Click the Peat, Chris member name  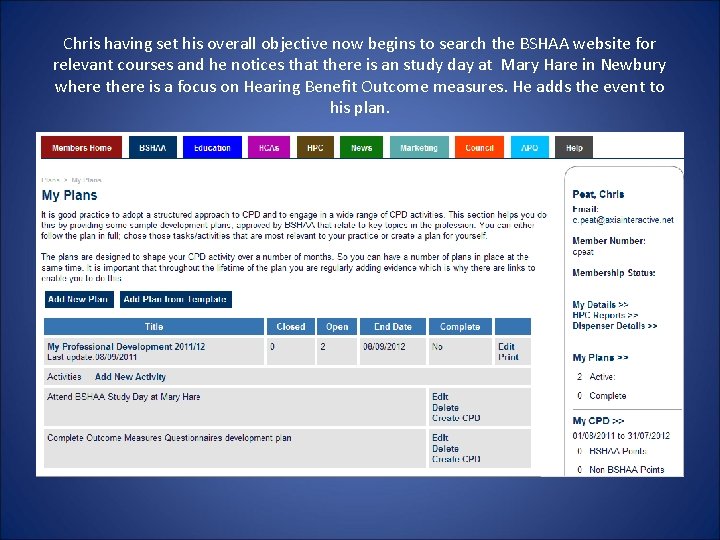tap(598, 194)
